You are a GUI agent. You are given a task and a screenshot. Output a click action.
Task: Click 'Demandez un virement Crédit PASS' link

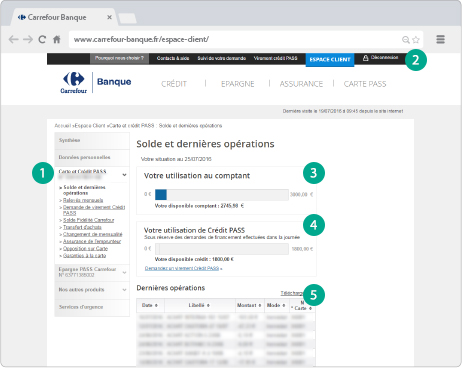click(183, 268)
